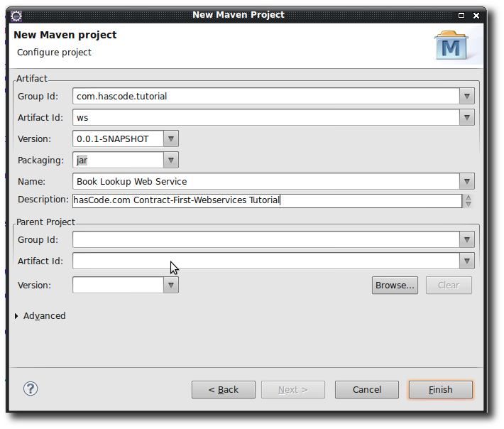Expand the Advanced section
The image size is (504, 429).
16,316
